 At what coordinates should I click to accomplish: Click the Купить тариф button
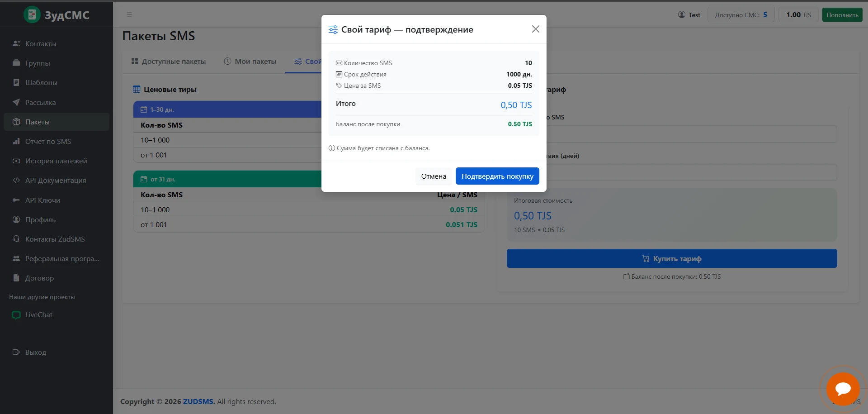672,258
